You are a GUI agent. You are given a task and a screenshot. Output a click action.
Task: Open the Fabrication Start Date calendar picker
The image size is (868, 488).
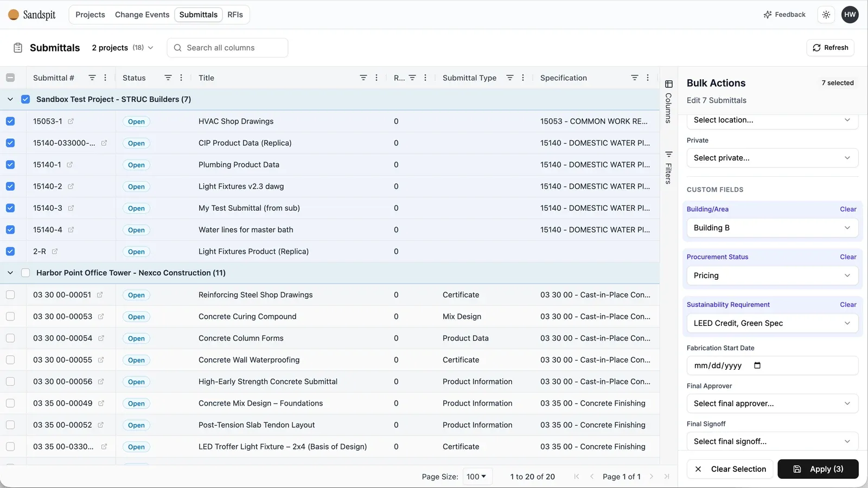(x=757, y=365)
